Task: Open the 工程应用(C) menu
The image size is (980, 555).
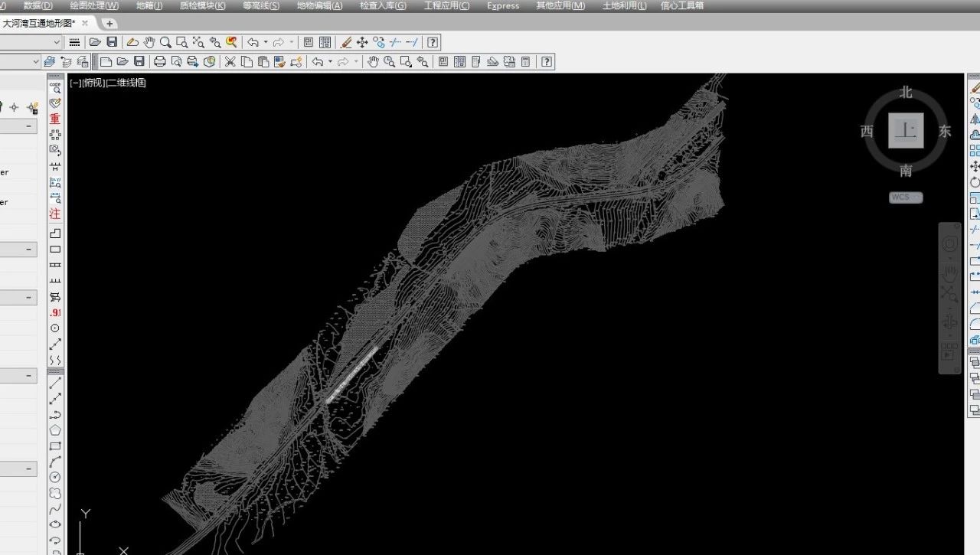Action: click(447, 5)
